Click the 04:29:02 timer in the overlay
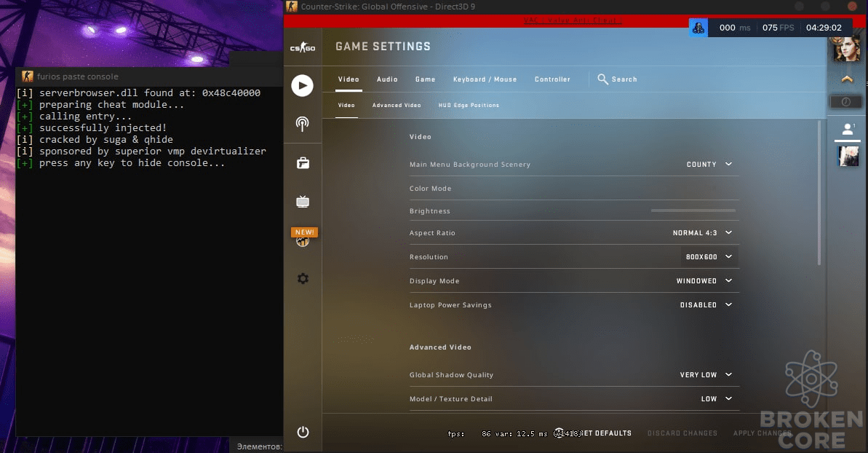This screenshot has width=868, height=453. click(x=824, y=28)
